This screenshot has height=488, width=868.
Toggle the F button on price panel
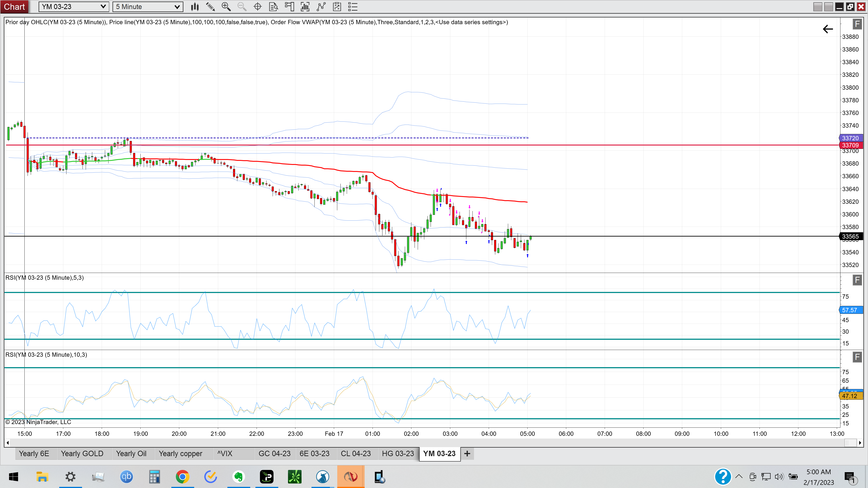[857, 24]
